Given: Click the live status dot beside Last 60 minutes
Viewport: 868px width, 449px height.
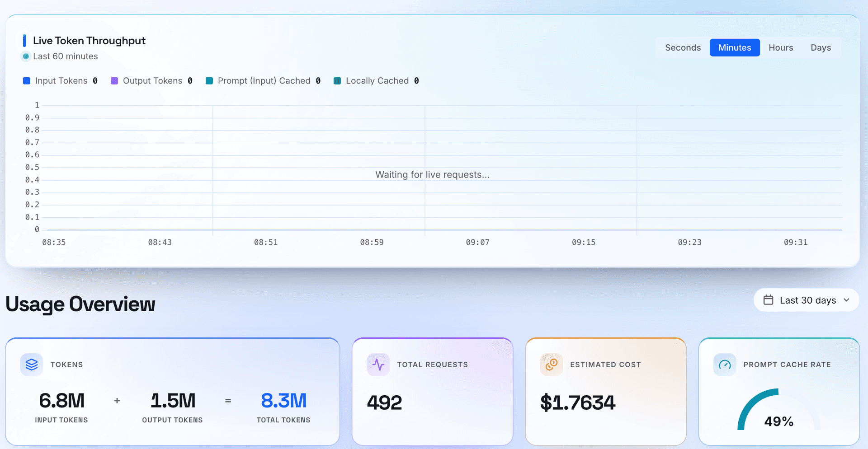Looking at the screenshot, I should tap(26, 56).
